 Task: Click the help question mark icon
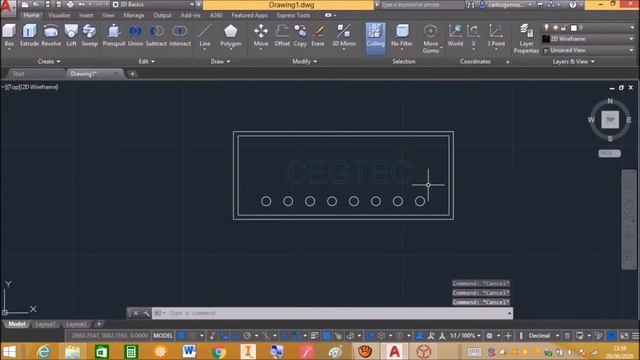point(573,4)
